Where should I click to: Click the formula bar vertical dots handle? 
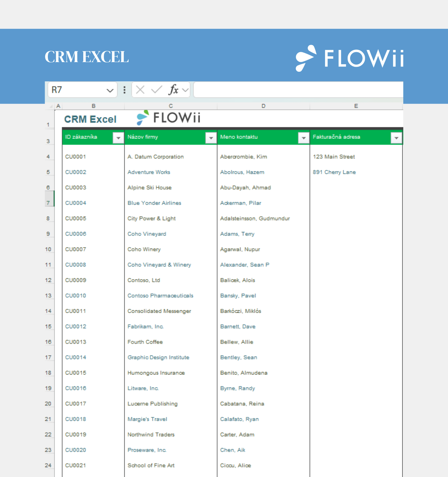point(124,90)
